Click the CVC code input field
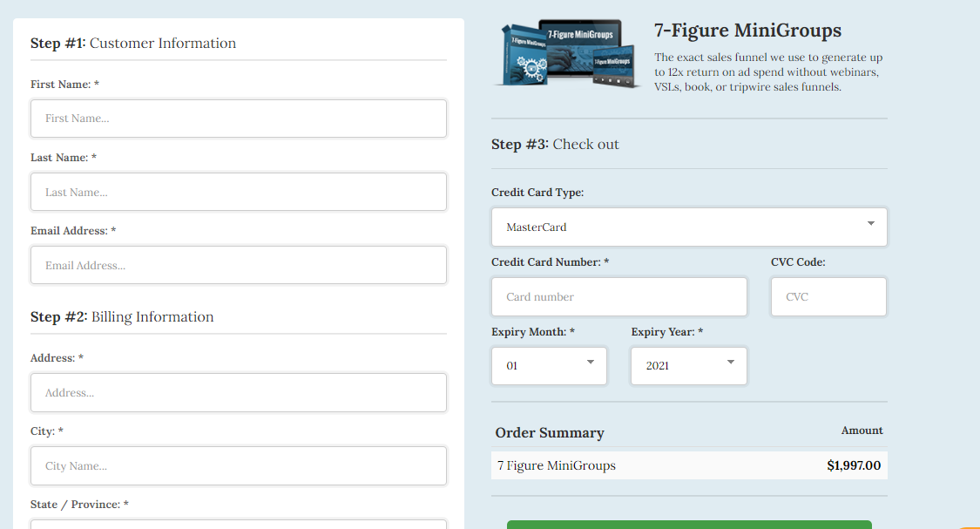 click(828, 297)
